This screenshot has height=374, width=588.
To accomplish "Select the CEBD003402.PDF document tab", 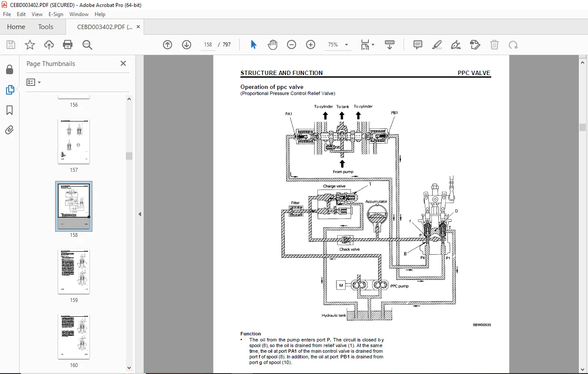I will [105, 26].
